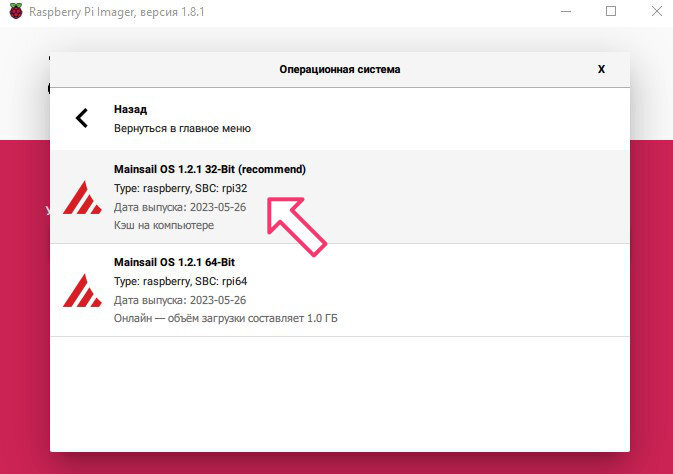This screenshot has width=673, height=474.
Task: Click 'Вернуться в главное меню' text
Action: (x=182, y=128)
